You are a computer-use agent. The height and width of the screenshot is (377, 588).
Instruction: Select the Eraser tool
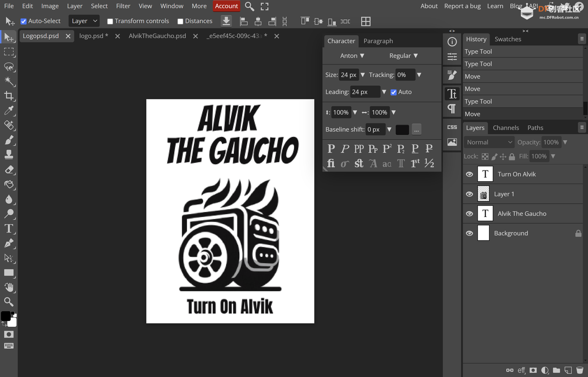9,169
